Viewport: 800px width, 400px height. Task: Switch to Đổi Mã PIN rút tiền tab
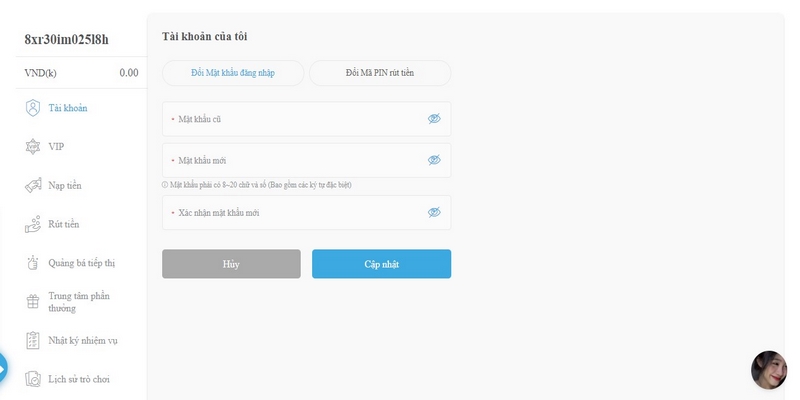tap(380, 73)
